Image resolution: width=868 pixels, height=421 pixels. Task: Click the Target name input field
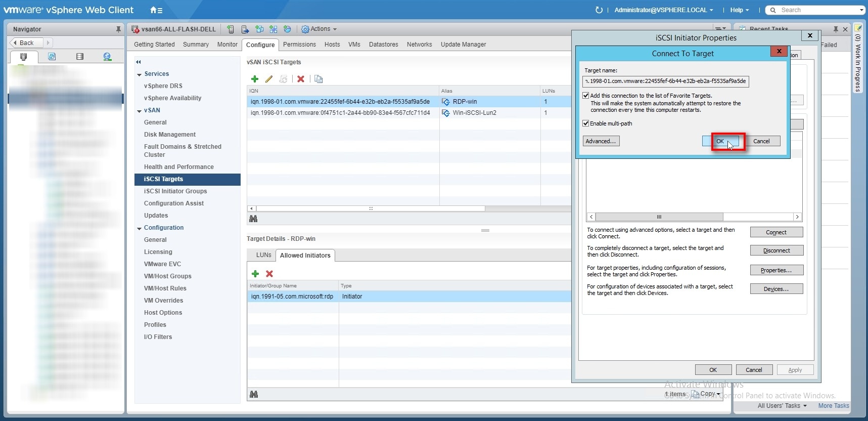[665, 81]
